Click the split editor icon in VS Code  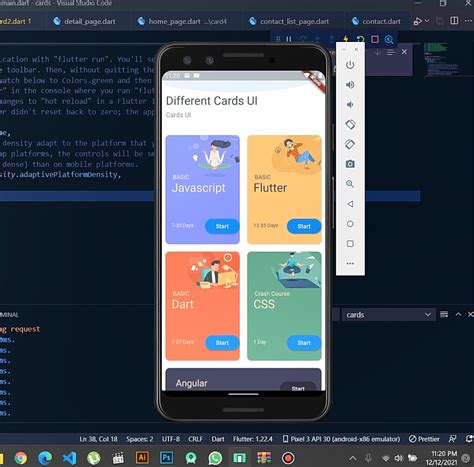(454, 21)
